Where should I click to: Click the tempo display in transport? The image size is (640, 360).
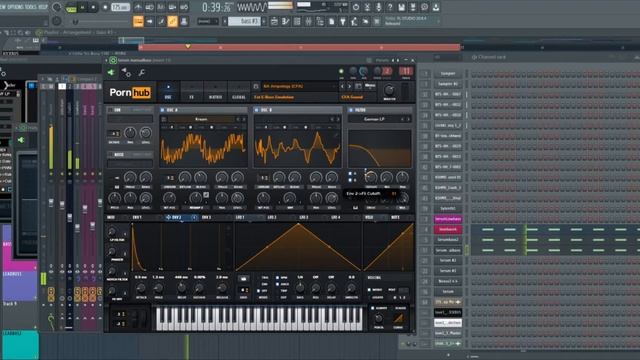[x=121, y=7]
